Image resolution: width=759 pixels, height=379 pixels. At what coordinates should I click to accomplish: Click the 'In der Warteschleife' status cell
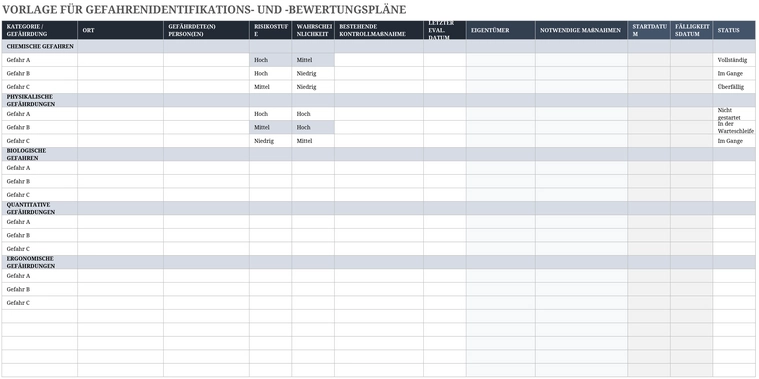[x=734, y=127]
